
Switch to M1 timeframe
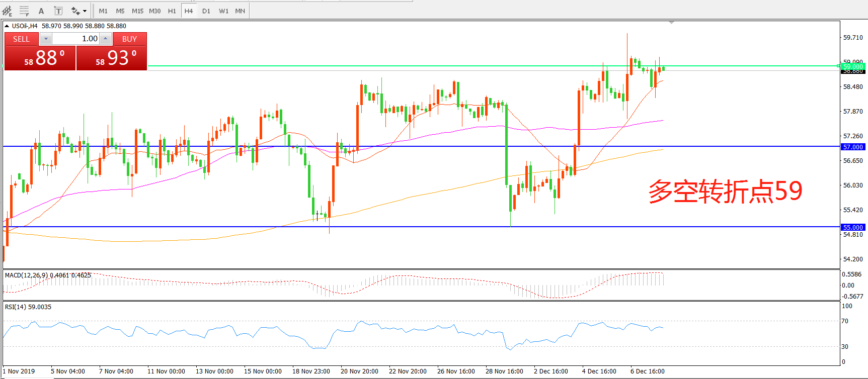(x=103, y=11)
